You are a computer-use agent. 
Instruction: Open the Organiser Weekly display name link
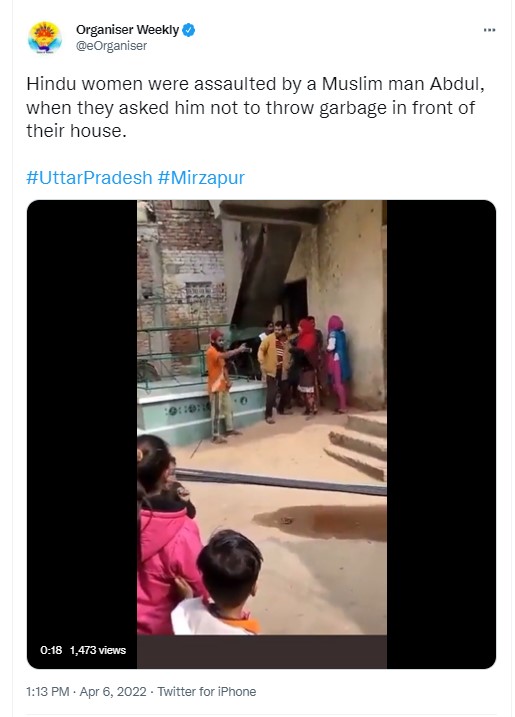tap(127, 30)
